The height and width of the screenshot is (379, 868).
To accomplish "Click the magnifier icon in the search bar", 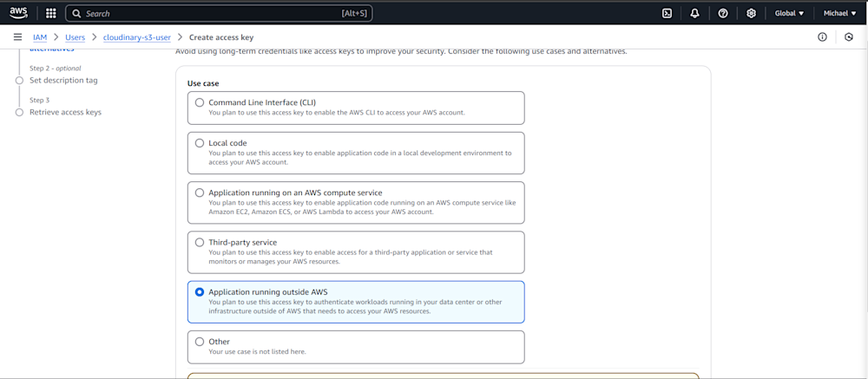I will point(76,13).
